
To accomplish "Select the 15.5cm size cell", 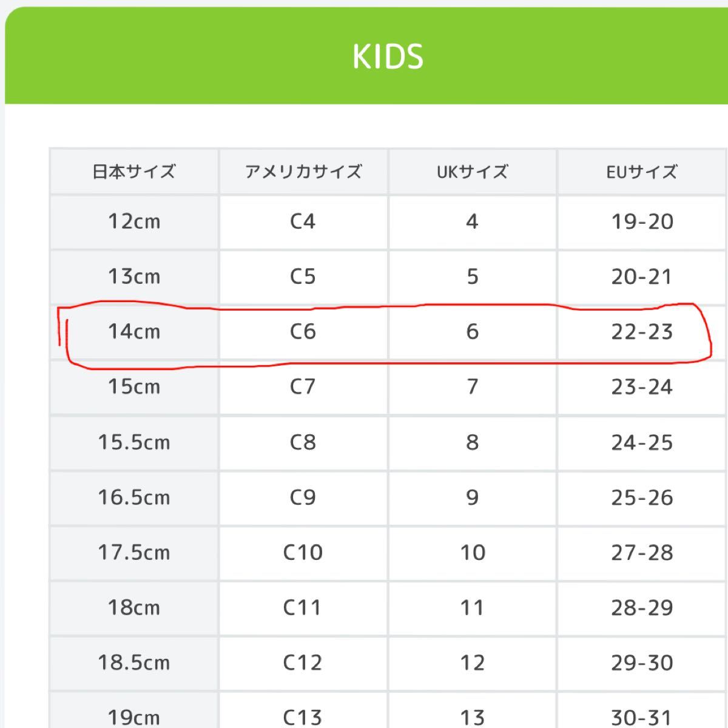I will tap(134, 442).
